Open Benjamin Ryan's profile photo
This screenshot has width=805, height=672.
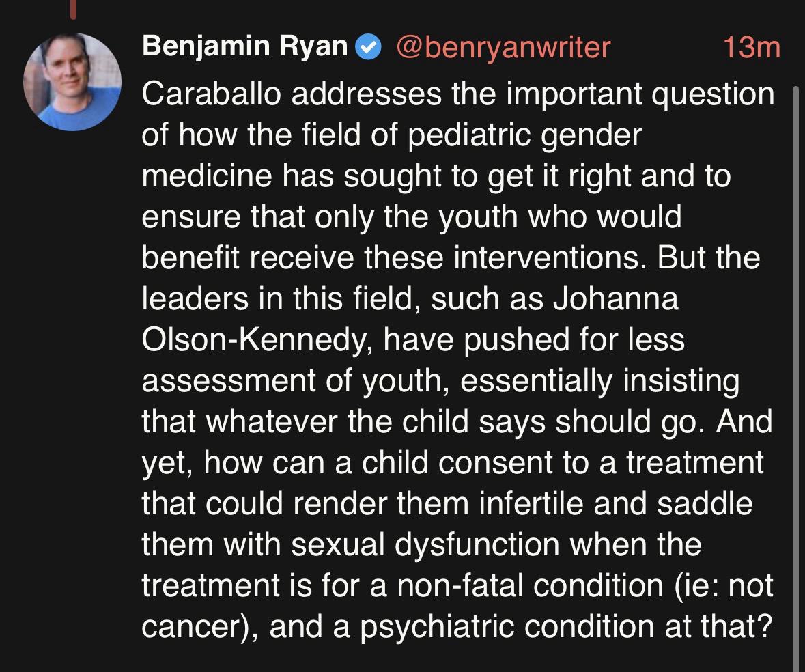click(x=72, y=81)
